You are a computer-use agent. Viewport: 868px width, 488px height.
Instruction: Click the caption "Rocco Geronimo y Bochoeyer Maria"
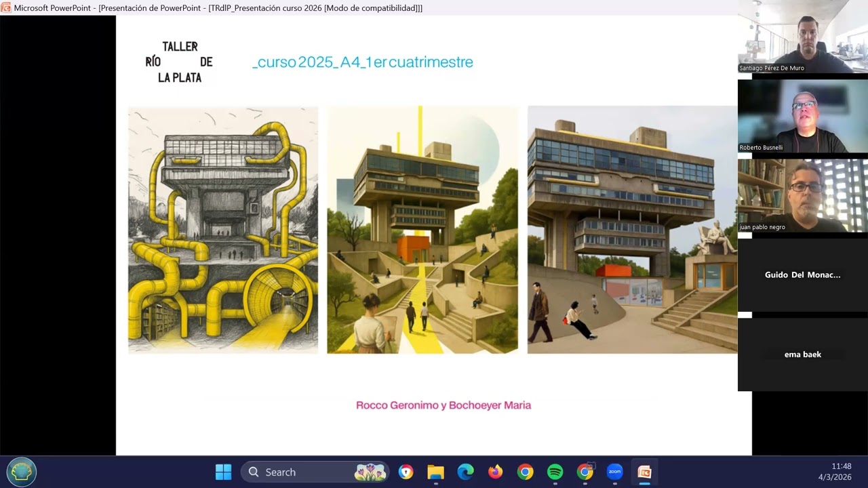pos(443,405)
